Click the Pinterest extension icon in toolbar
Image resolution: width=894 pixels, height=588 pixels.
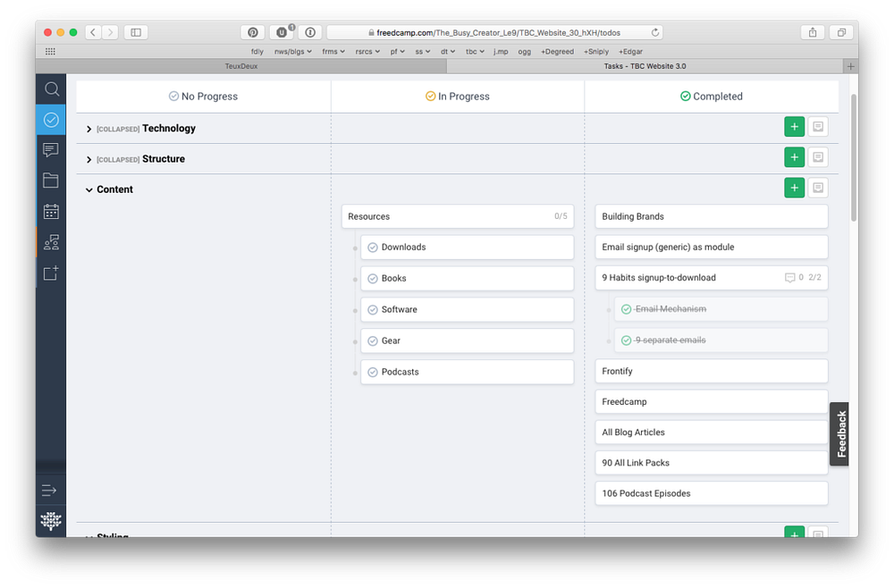tap(253, 32)
